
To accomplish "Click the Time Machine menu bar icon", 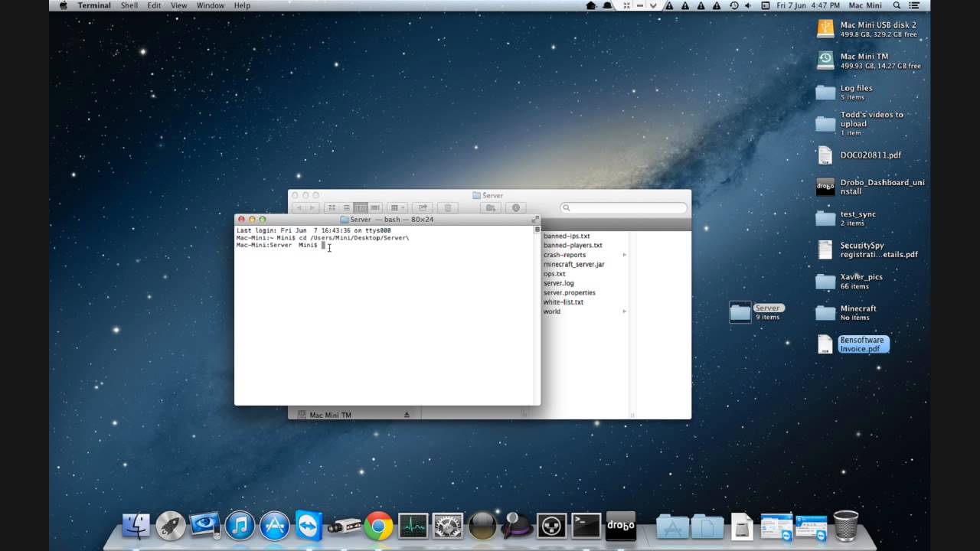I will pyautogui.click(x=734, y=5).
